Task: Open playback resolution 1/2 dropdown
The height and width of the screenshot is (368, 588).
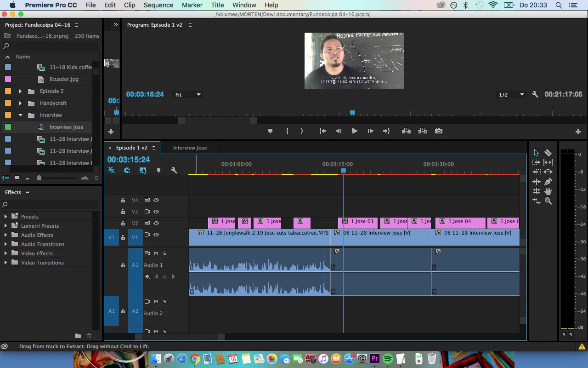Action: pyautogui.click(x=511, y=94)
